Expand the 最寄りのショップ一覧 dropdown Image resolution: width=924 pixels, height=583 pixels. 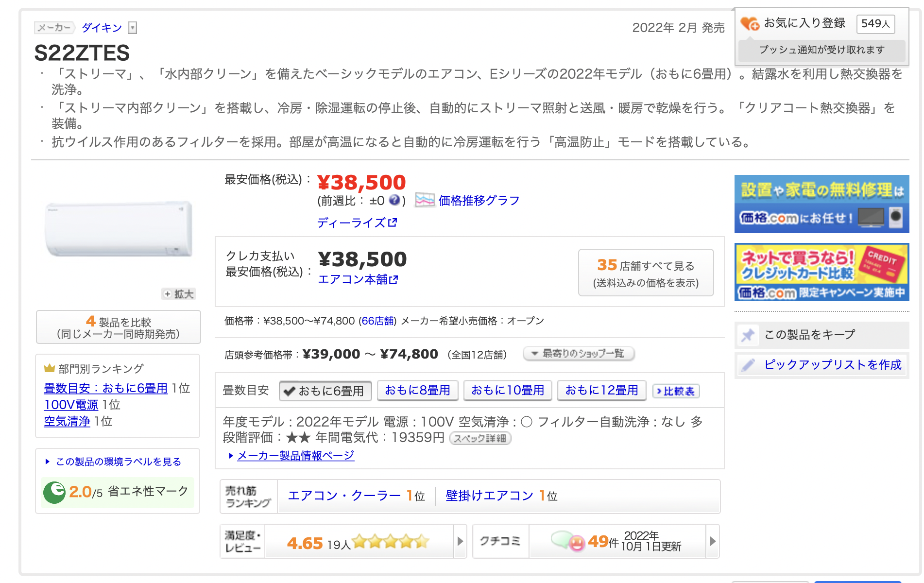(x=578, y=354)
